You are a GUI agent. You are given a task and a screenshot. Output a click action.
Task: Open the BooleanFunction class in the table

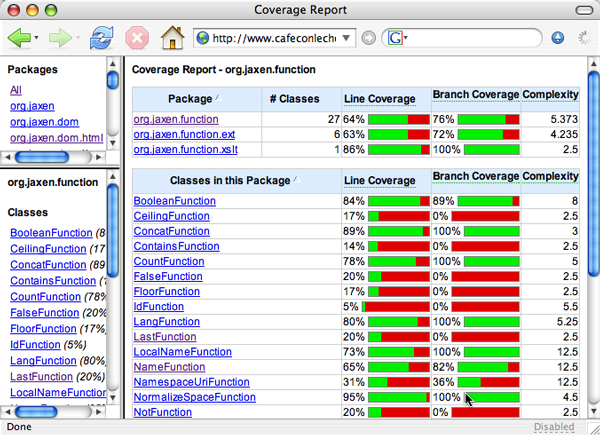[x=174, y=201]
